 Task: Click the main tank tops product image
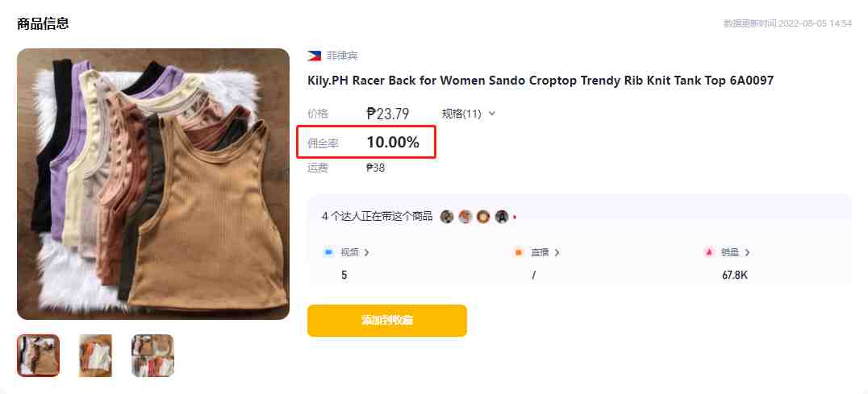153,184
